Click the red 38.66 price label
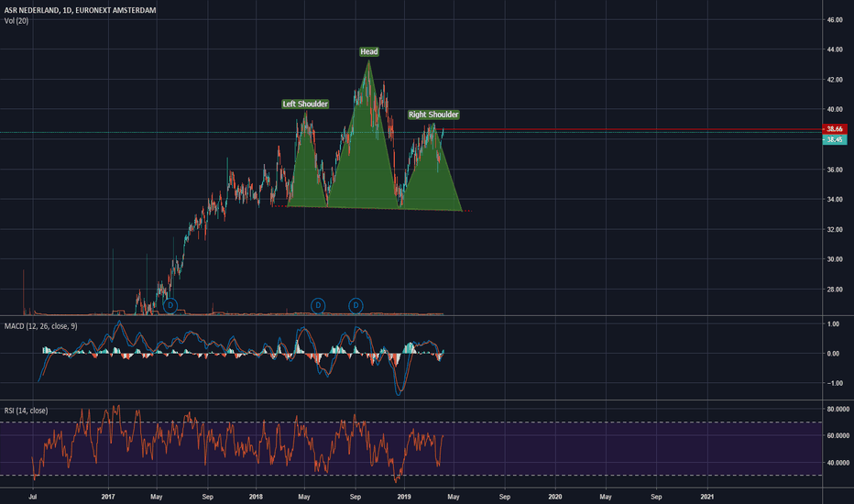The image size is (854, 504). [835, 129]
